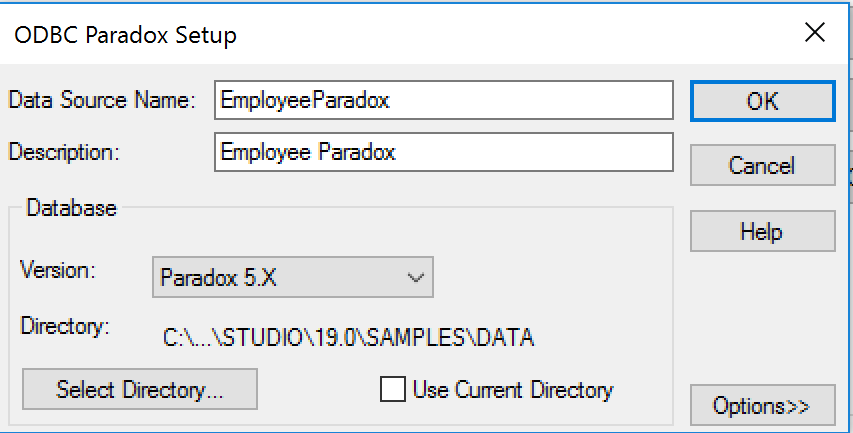Open the Version combo box showing Paradox 5.X

pyautogui.click(x=293, y=277)
